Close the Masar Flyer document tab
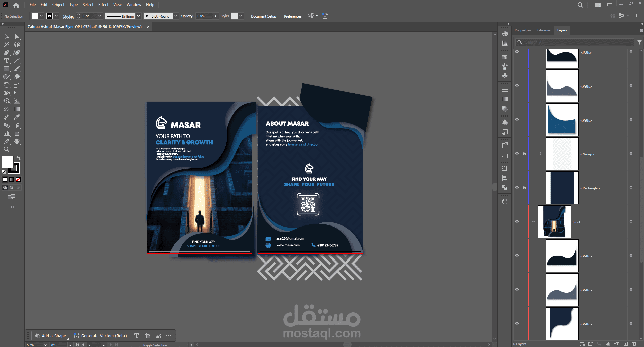Screen dimensions: 644x347 [148, 27]
